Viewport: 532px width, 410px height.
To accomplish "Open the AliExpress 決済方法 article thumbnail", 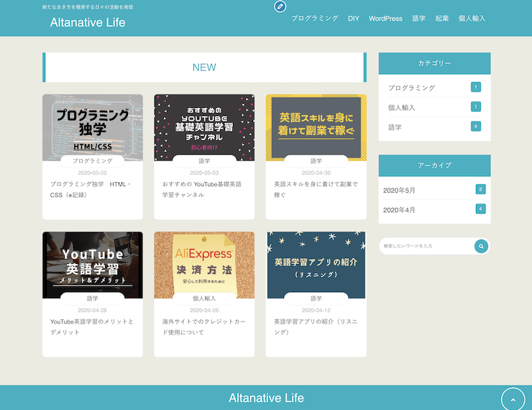I will (x=204, y=263).
